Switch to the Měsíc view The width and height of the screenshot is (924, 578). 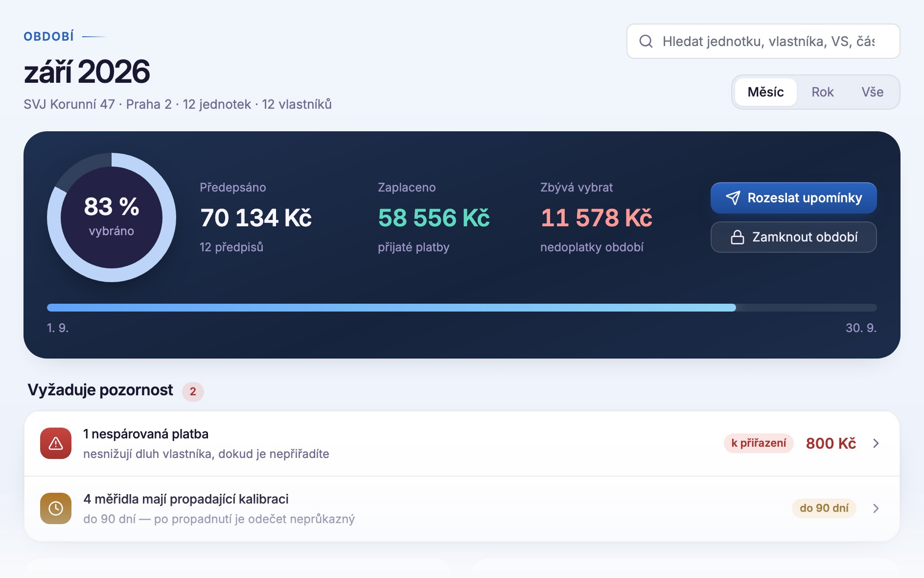pyautogui.click(x=765, y=92)
